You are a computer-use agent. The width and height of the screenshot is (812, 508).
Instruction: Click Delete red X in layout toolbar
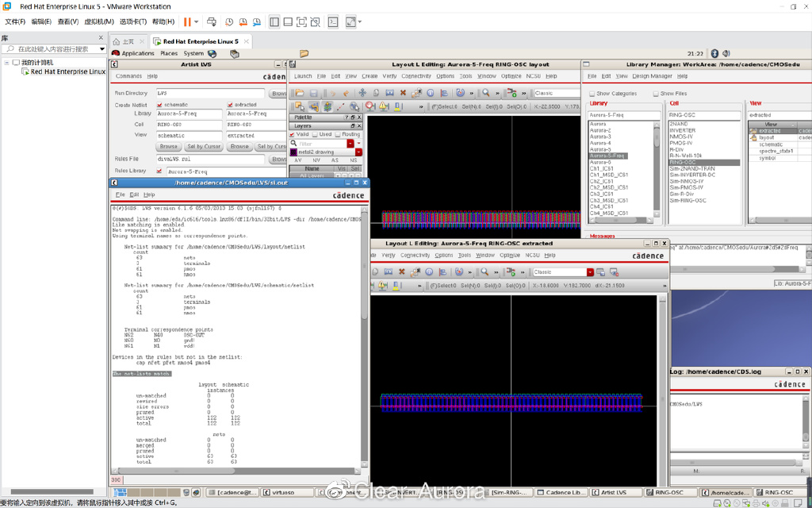tap(403, 94)
